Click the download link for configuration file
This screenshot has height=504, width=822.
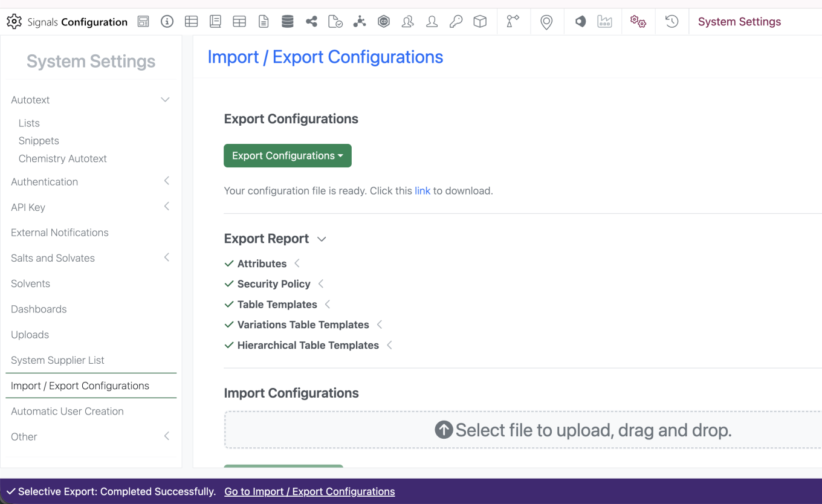(x=422, y=191)
